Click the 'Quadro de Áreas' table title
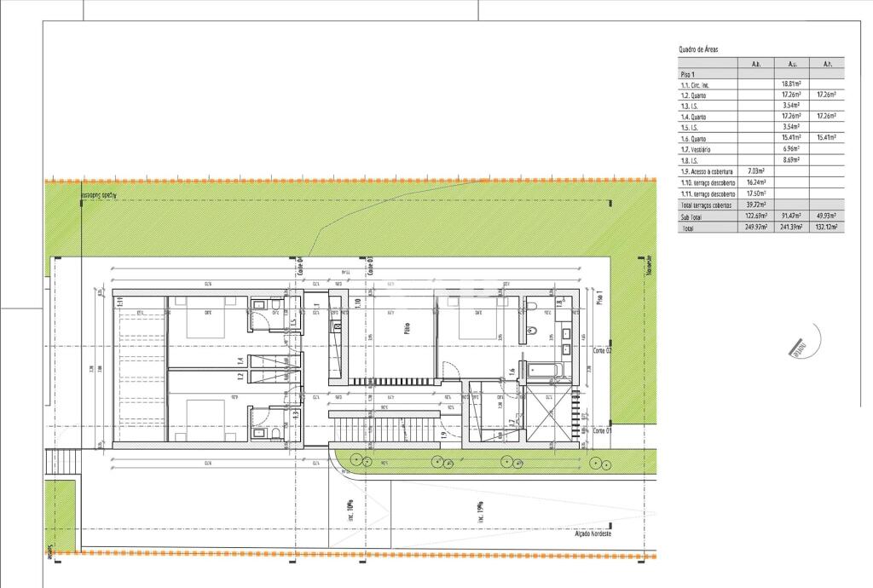The width and height of the screenshot is (873, 588). [x=698, y=49]
